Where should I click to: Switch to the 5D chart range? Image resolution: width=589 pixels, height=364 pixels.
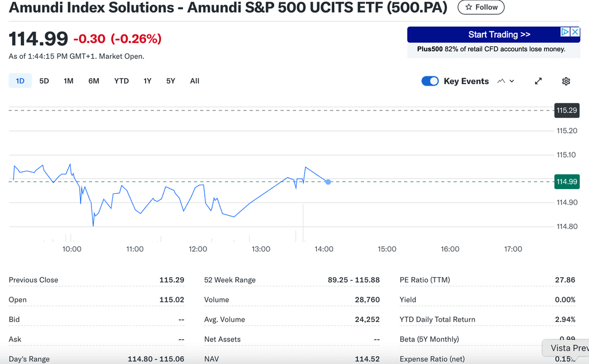tap(44, 81)
